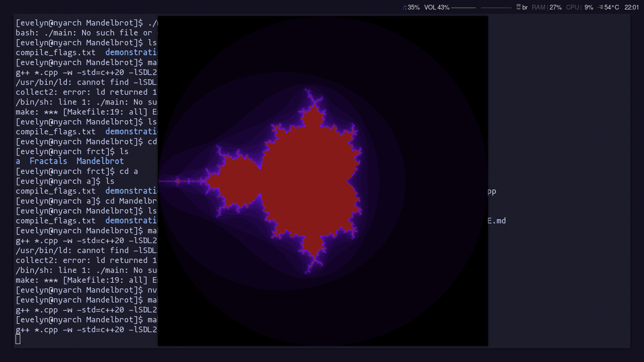Click the 'Fractals' directory name in terminal
This screenshot has width=644, height=362.
click(x=48, y=161)
